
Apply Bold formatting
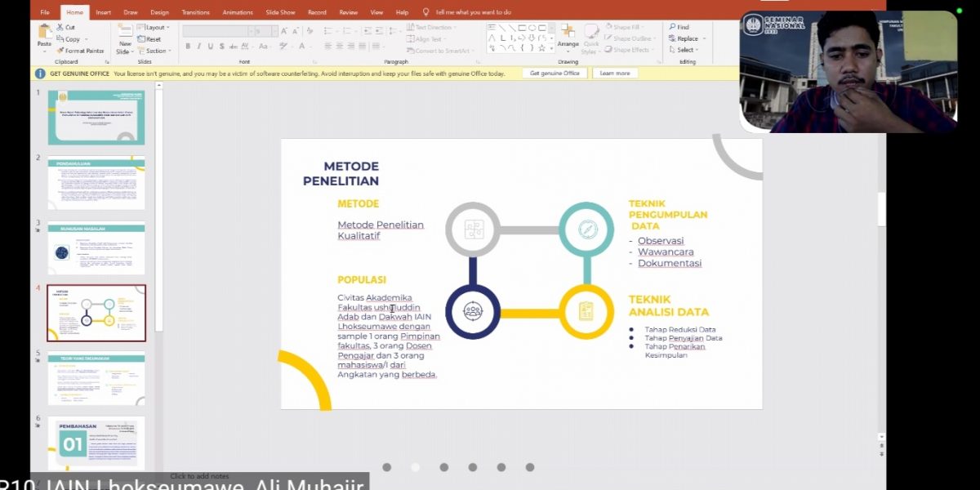point(188,47)
